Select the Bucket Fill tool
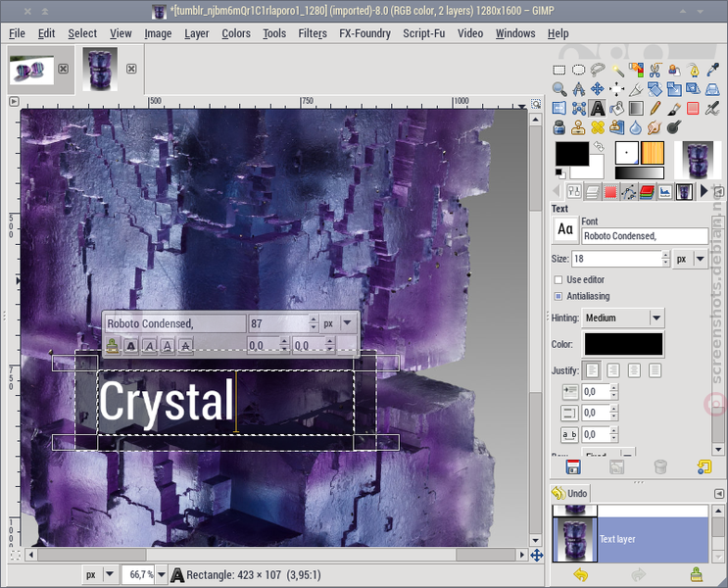The height and width of the screenshot is (588, 728). [617, 108]
